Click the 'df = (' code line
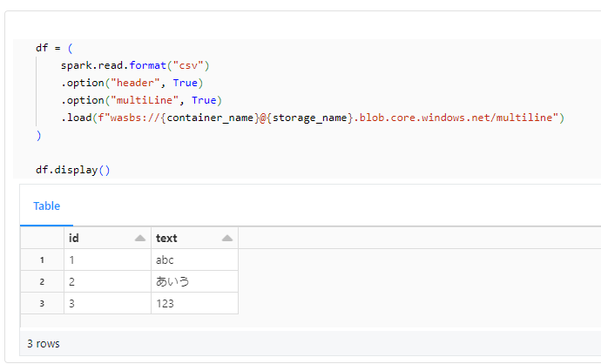Image resolution: width=601 pixels, height=364 pixels. (x=54, y=48)
